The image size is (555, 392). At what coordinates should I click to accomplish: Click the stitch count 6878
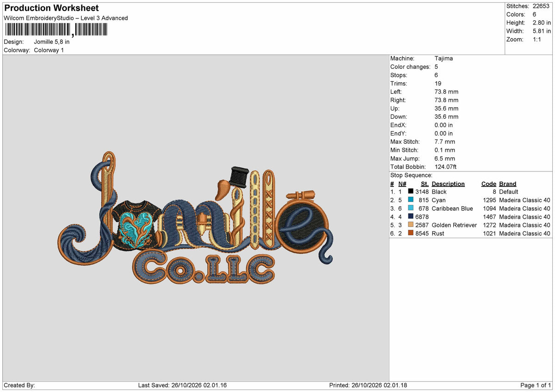pyautogui.click(x=422, y=216)
